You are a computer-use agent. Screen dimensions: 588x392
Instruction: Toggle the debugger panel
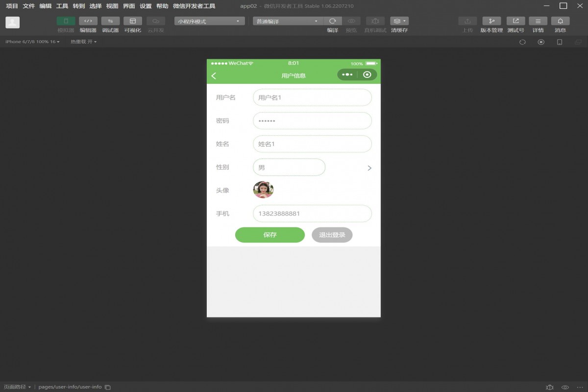click(x=110, y=21)
